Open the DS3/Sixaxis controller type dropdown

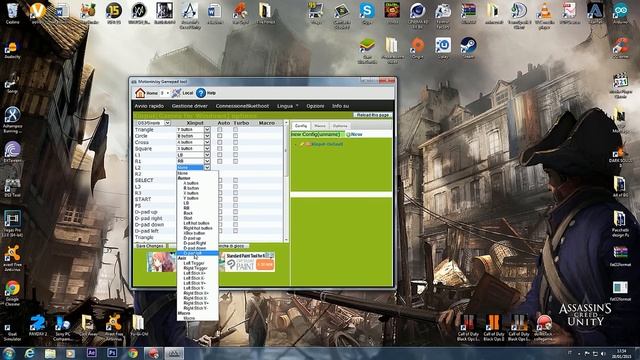click(153, 123)
